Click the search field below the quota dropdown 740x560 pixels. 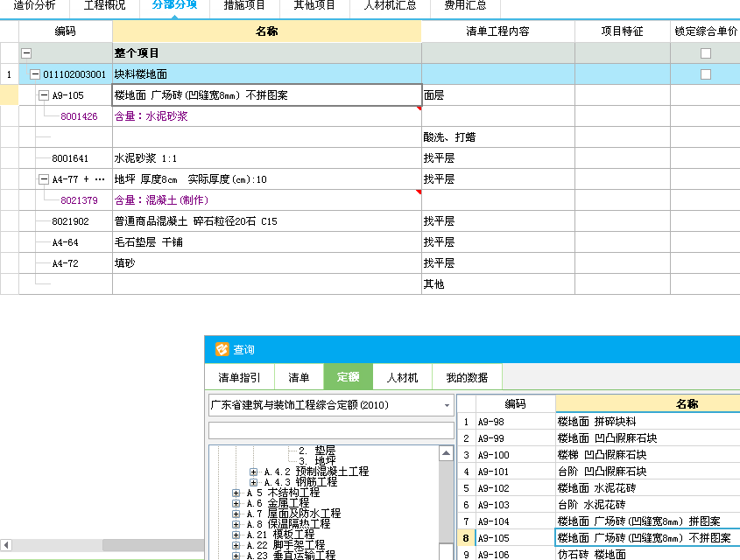pyautogui.click(x=331, y=430)
